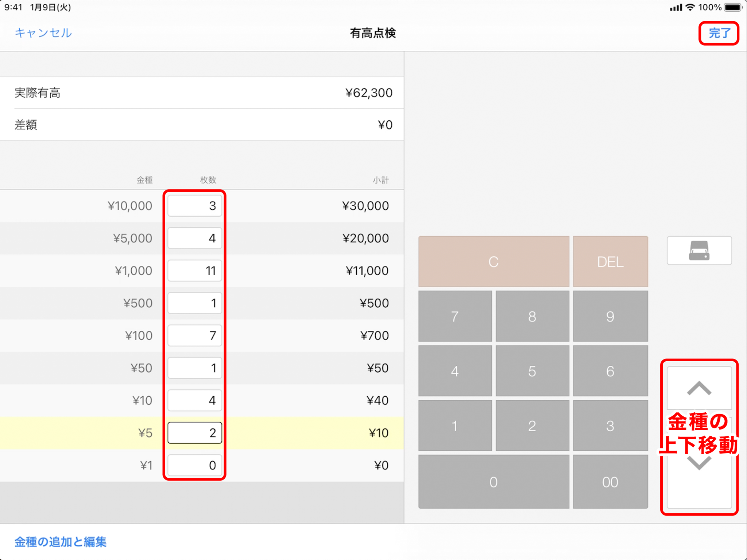
Task: Tap the cellular signal icon
Action: (x=676, y=8)
